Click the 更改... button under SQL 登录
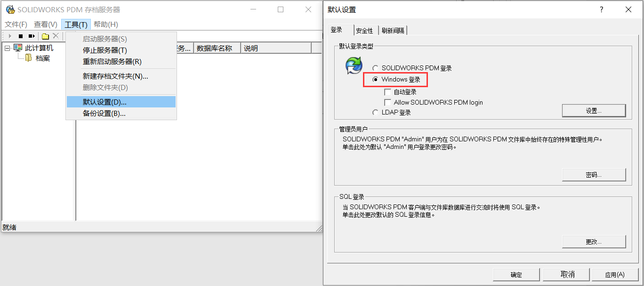Viewport: 644px width, 286px height. tap(594, 241)
